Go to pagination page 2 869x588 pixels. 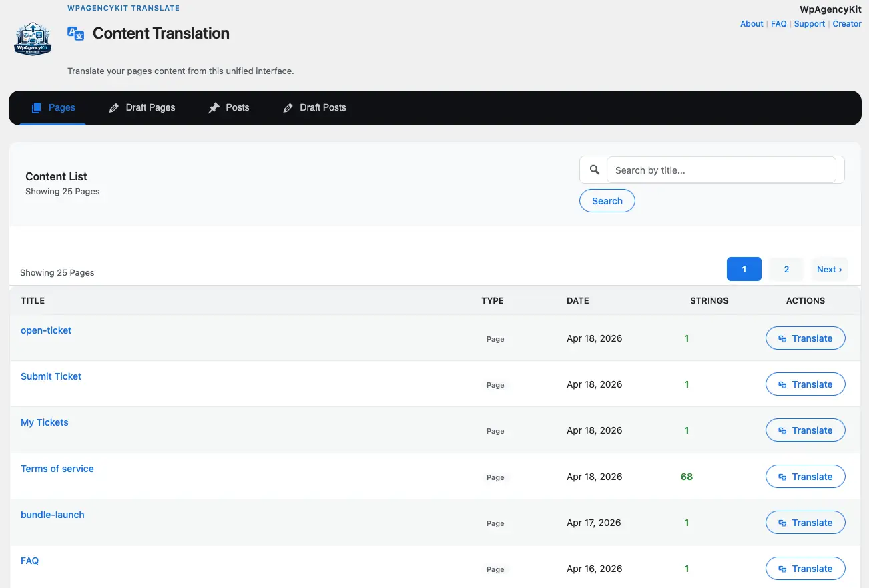[786, 269]
